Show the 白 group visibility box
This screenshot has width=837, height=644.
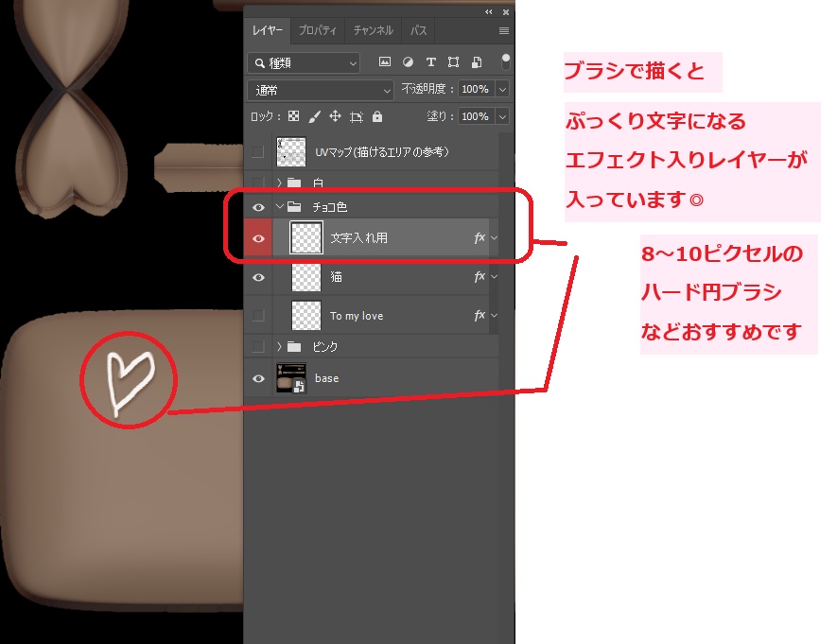(258, 183)
